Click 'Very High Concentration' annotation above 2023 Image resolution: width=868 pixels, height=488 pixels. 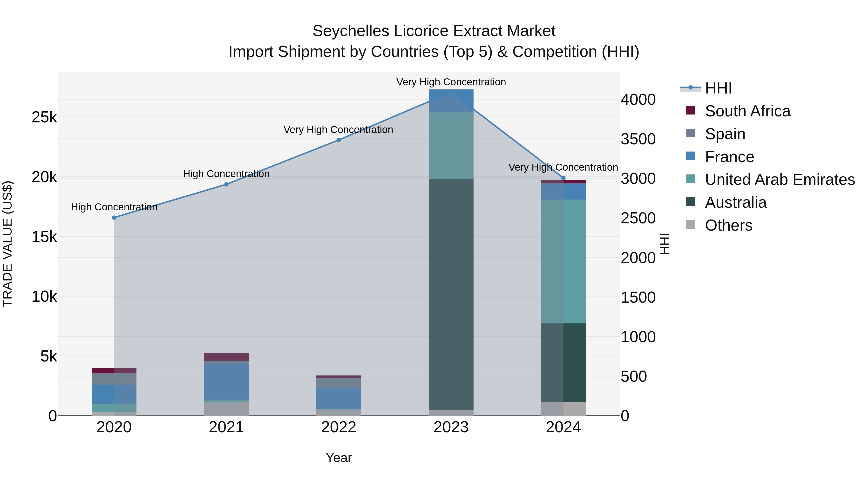pos(451,82)
